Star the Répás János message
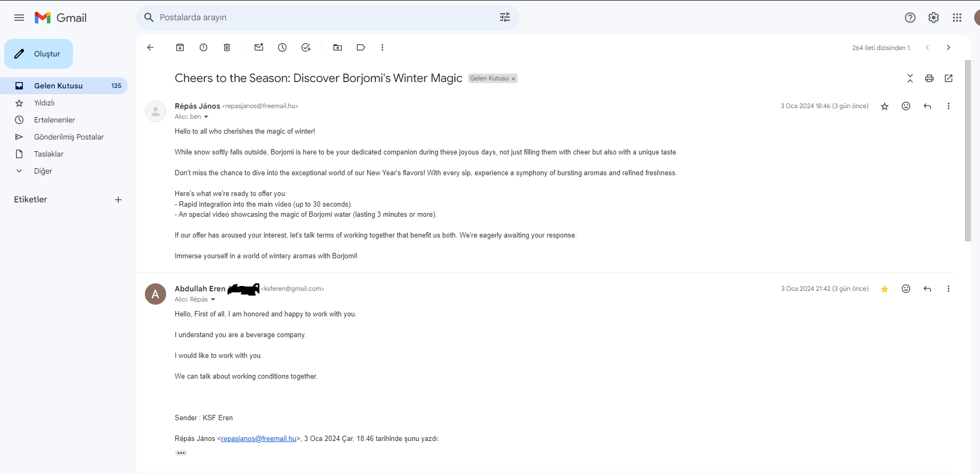The width and height of the screenshot is (980, 474). pos(885,106)
